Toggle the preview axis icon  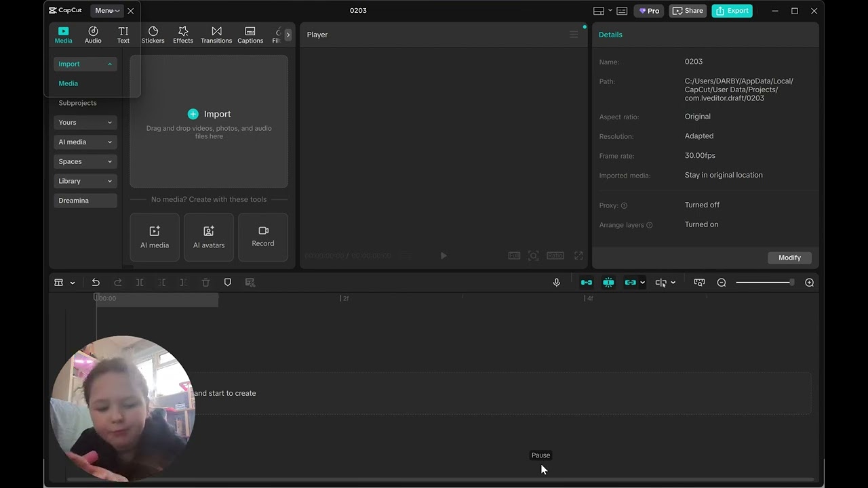tap(661, 283)
